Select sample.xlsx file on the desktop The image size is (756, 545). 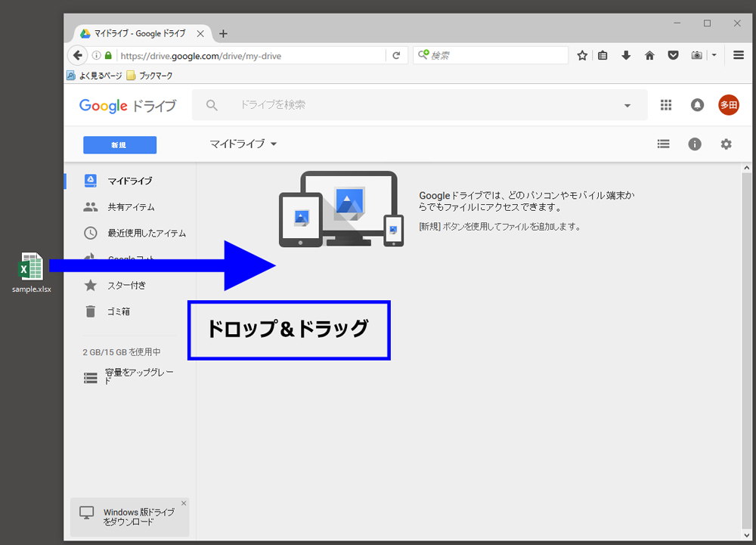31,273
